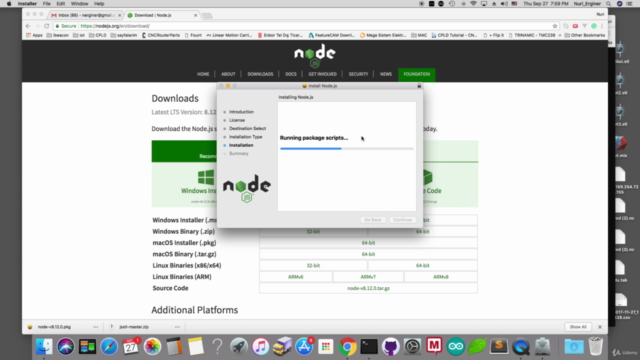Viewport: 640px width, 360px height.
Task: Download macOS Installer 64-bit pkg
Action: 368,243
